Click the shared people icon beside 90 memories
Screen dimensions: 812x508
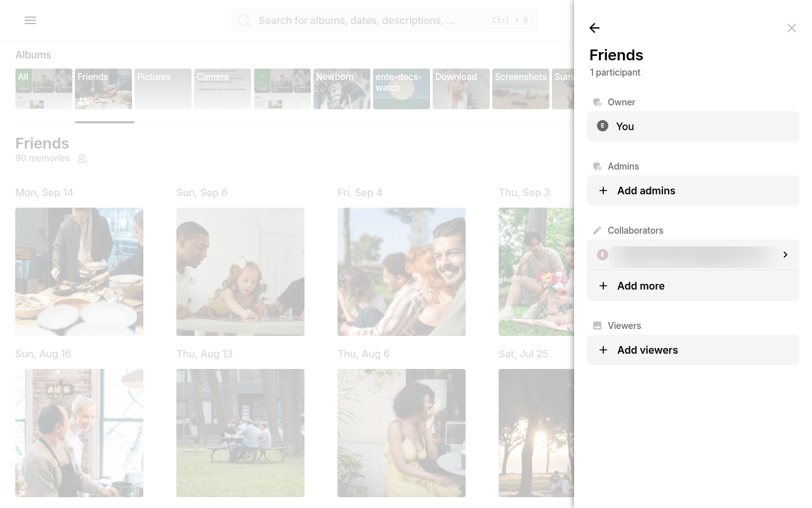[82, 159]
